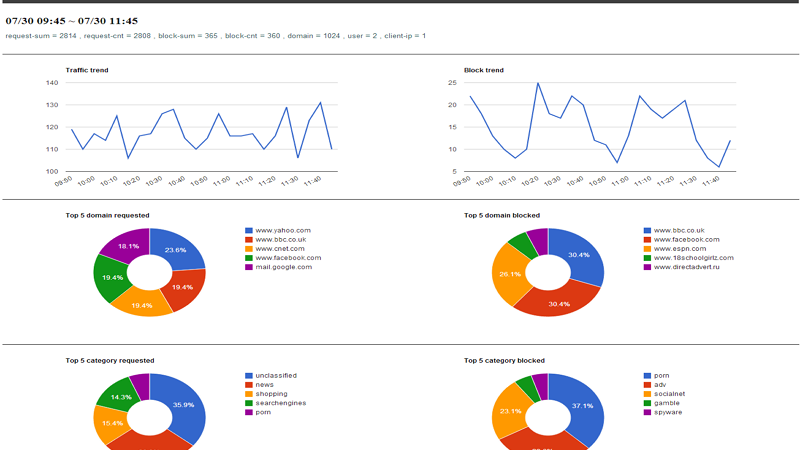Select shopping legend entry

(x=271, y=394)
